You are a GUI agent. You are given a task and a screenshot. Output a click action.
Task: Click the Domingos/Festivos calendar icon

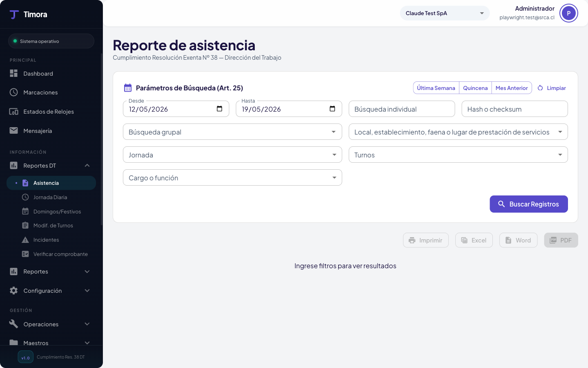tap(25, 211)
